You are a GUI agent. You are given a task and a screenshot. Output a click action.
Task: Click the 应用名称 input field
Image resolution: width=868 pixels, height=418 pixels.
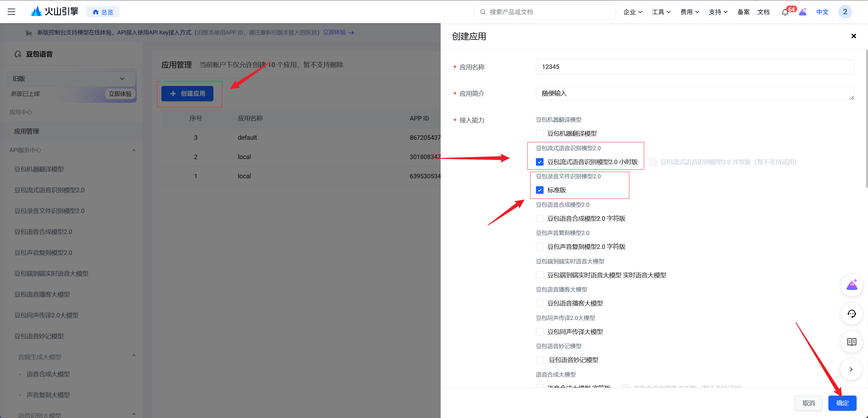click(x=695, y=67)
